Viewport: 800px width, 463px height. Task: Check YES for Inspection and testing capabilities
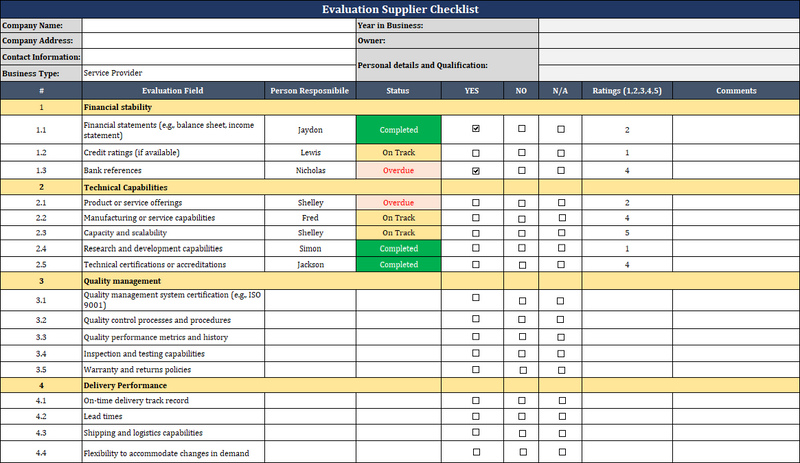point(476,353)
